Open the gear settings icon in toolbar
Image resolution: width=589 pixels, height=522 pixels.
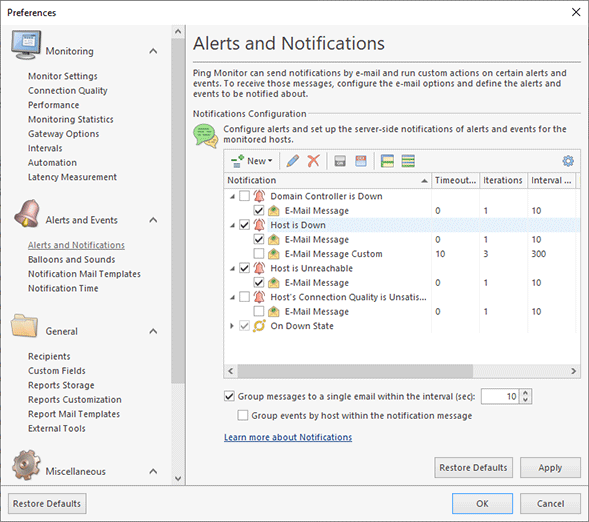pos(568,161)
